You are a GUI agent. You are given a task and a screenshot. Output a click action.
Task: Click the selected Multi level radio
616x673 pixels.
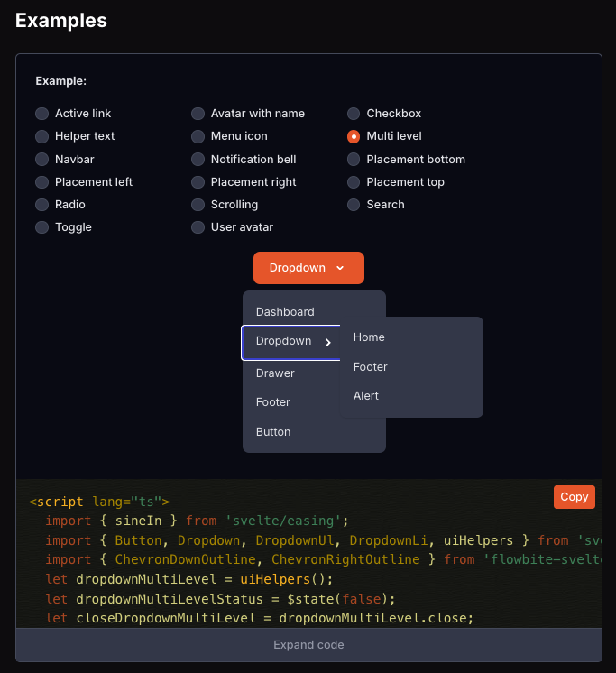point(354,136)
